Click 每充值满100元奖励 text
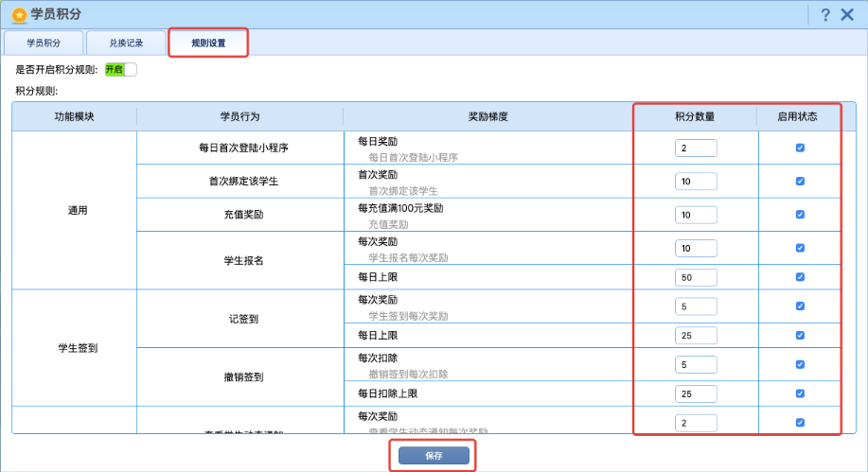 [400, 209]
